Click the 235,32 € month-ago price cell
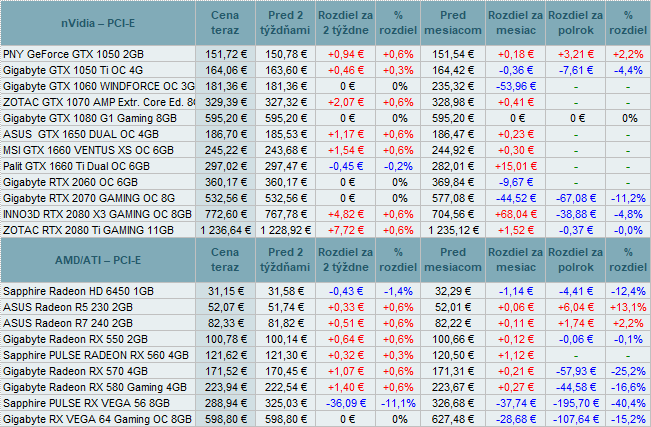The image size is (651, 427). point(453,86)
